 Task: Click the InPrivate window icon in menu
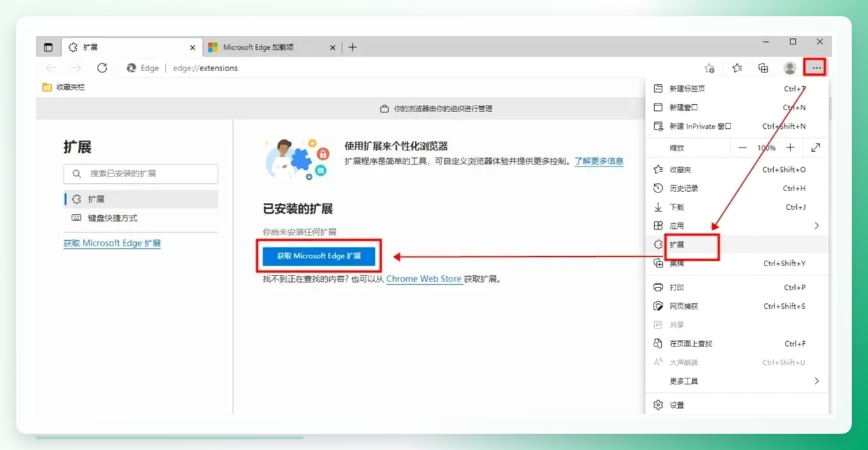pos(658,126)
